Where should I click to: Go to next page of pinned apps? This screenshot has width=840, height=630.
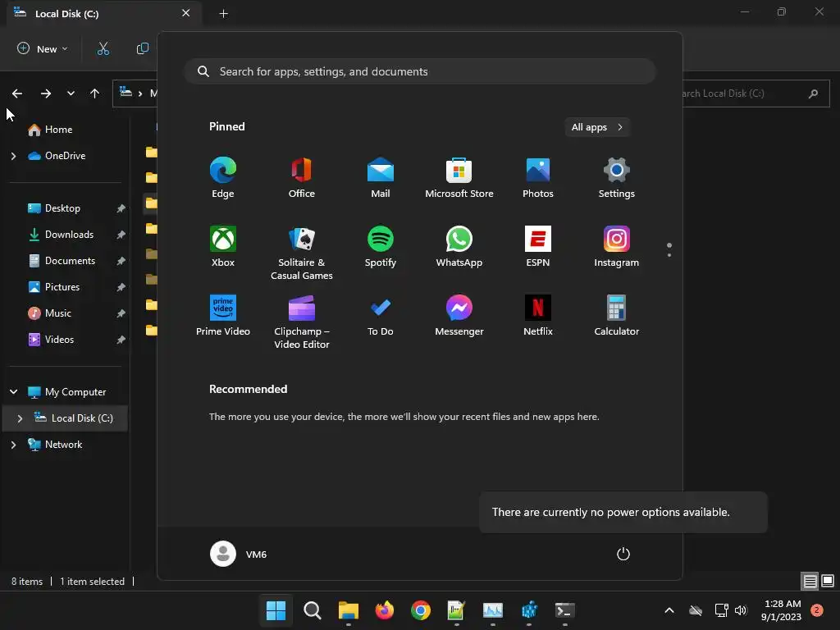pyautogui.click(x=669, y=254)
